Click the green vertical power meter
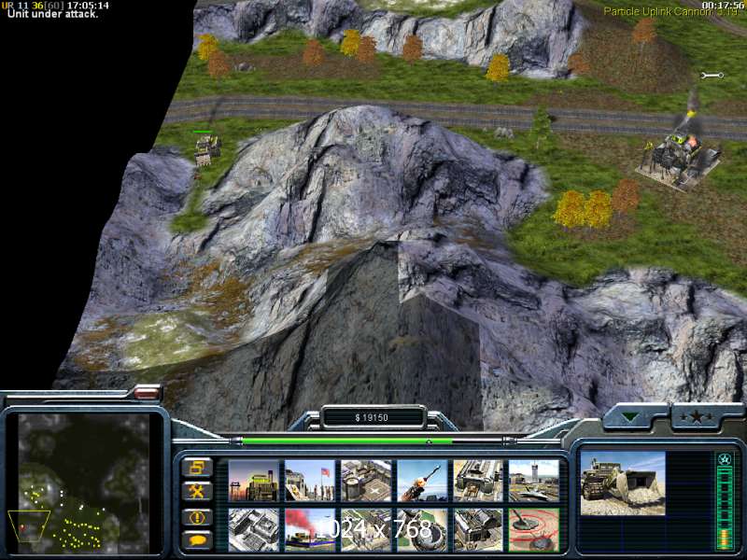 tap(725, 501)
